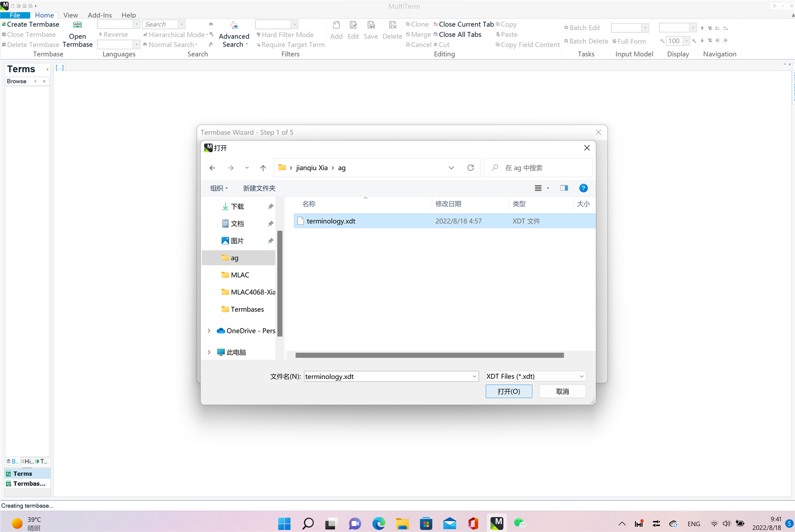Screen dimensions: 795x532
Task: Expand the OneDrive tree node
Action: [209, 331]
